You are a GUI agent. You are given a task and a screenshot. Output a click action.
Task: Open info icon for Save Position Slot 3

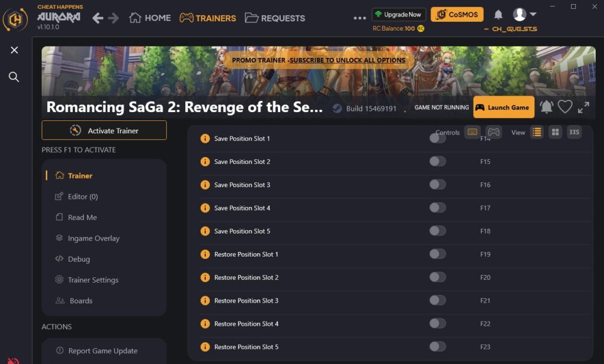pyautogui.click(x=205, y=185)
